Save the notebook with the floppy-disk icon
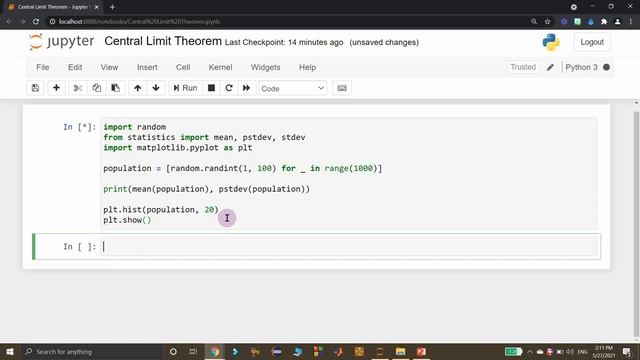This screenshot has height=360, width=640. tap(36, 88)
